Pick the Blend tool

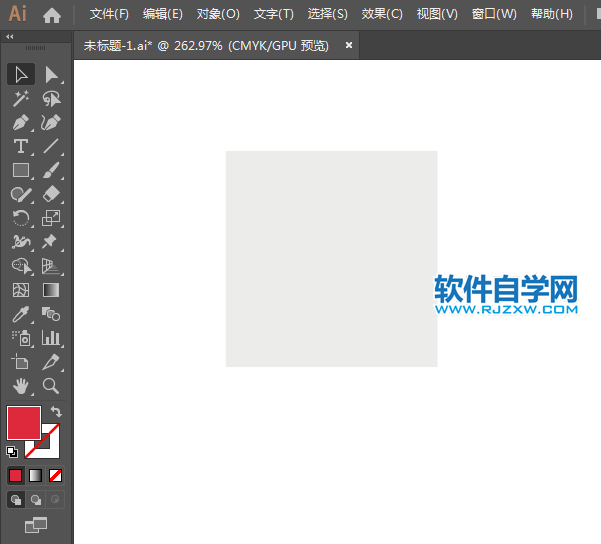point(51,314)
